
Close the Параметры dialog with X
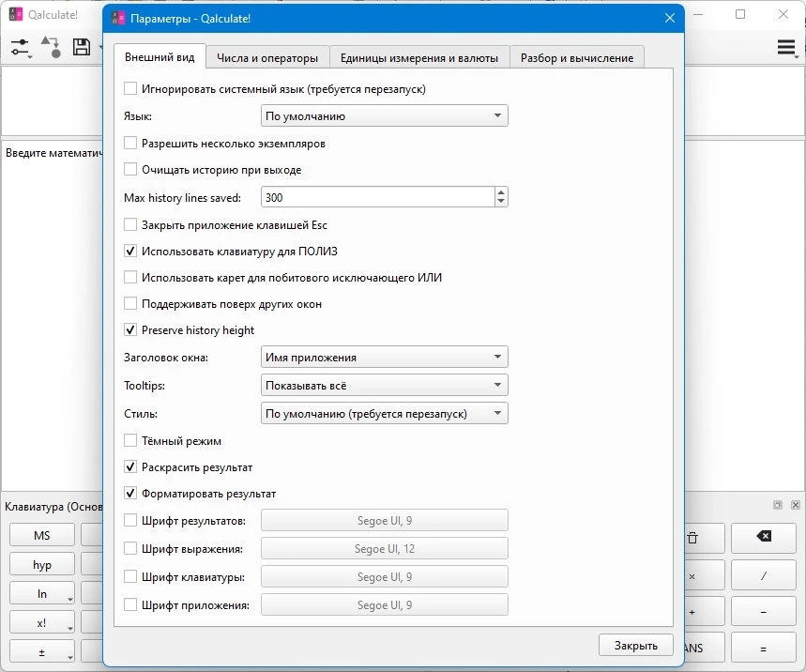pos(670,18)
